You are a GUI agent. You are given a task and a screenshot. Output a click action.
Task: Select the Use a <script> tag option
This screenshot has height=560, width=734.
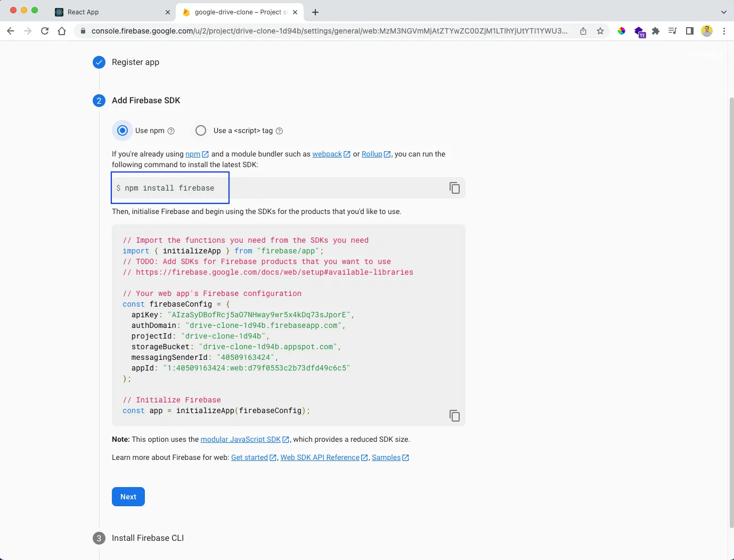(201, 130)
